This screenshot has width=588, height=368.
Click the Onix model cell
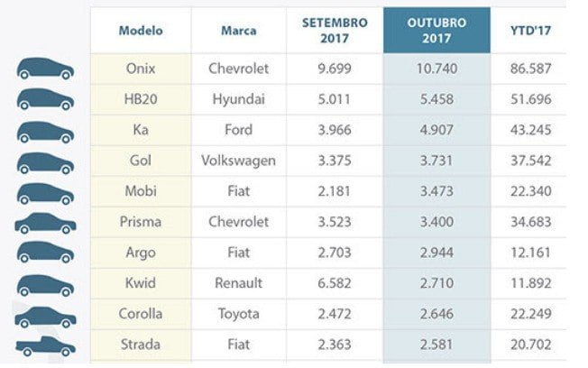pyautogui.click(x=141, y=69)
